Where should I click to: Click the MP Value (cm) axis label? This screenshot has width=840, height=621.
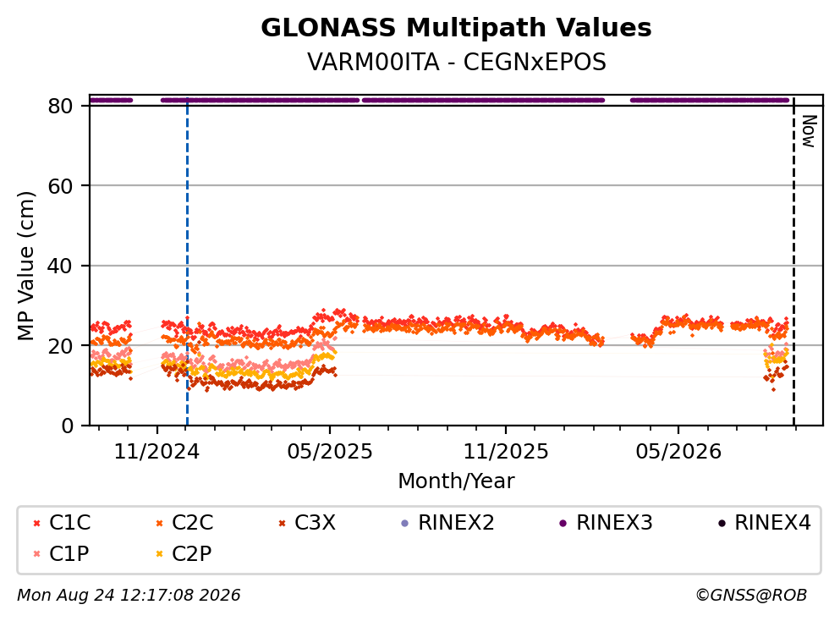[25, 266]
